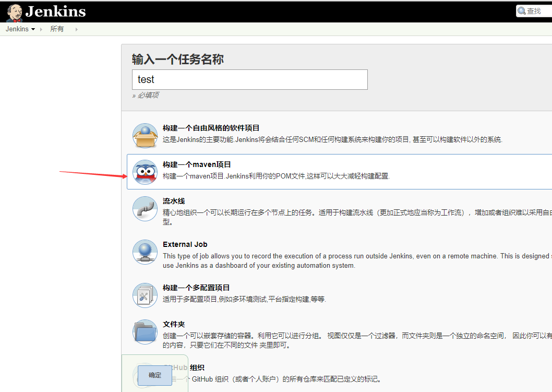
Task: Click the External Job description text
Action: [x=357, y=260]
